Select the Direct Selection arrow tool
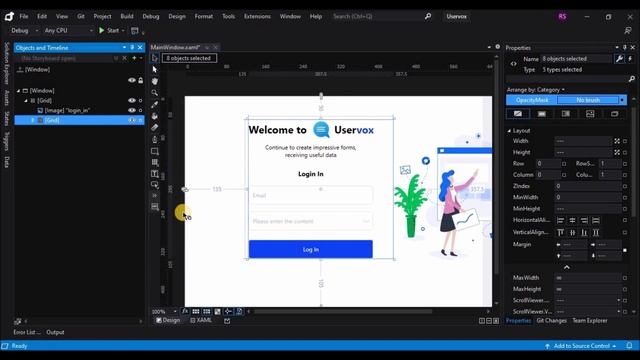This screenshot has width=640, height=360. point(154,69)
